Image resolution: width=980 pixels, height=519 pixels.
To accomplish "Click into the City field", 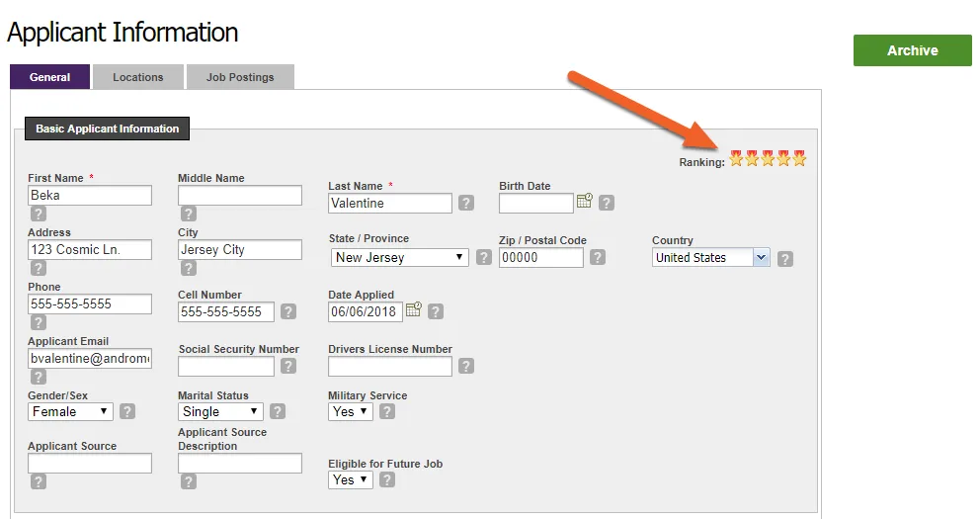I will [239, 249].
